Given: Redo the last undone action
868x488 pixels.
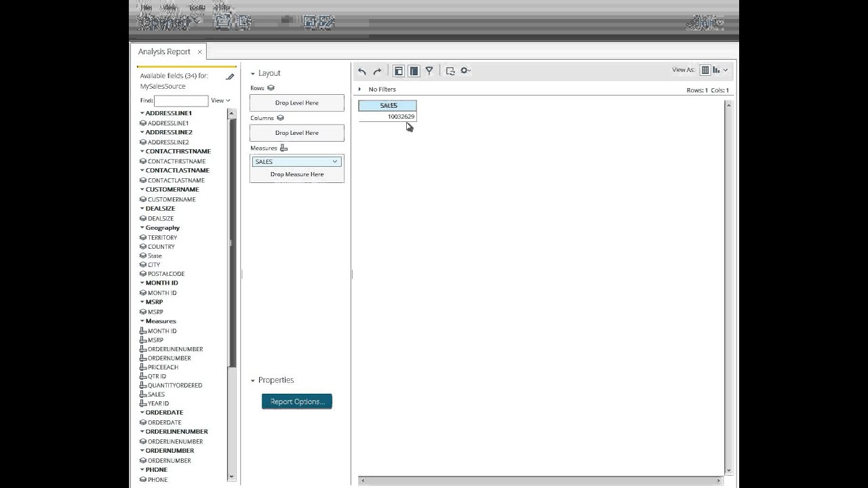Looking at the screenshot, I should pos(378,70).
